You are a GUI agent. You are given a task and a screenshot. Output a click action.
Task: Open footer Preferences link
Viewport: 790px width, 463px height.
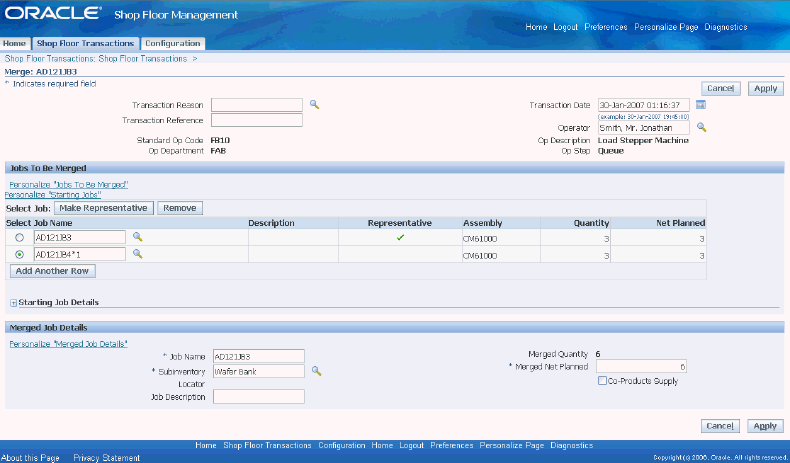451,445
